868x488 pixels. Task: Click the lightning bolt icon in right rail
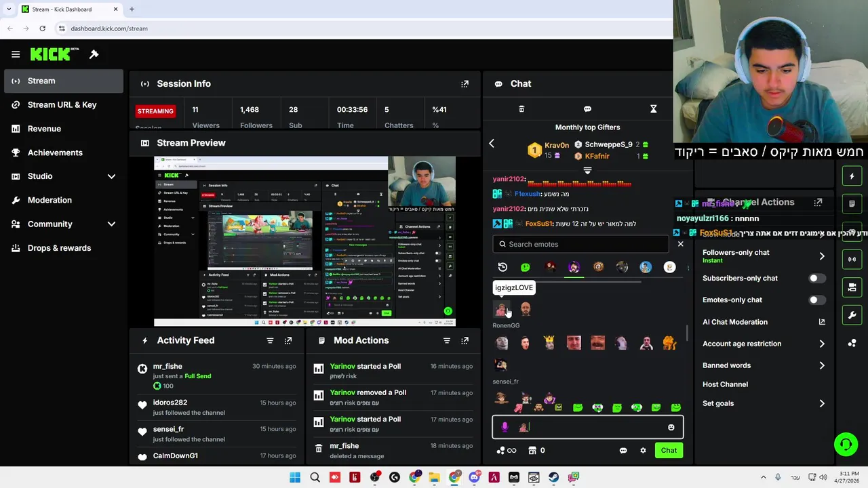point(852,176)
